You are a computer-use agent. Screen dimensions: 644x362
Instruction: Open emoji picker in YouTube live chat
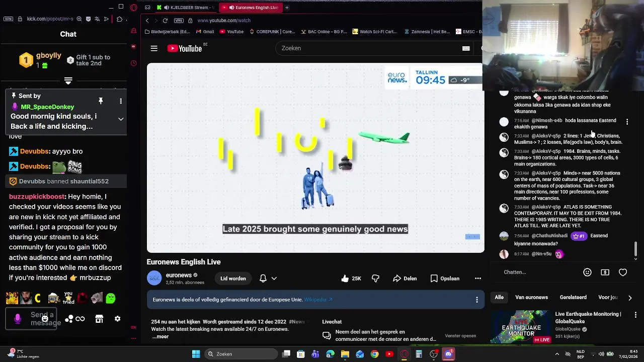click(587, 272)
